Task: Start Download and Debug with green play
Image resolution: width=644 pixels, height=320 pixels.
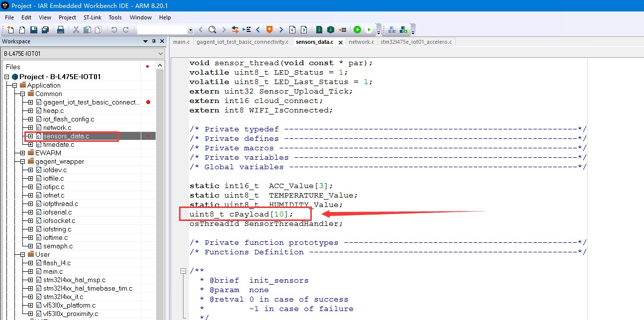Action: coord(357,30)
